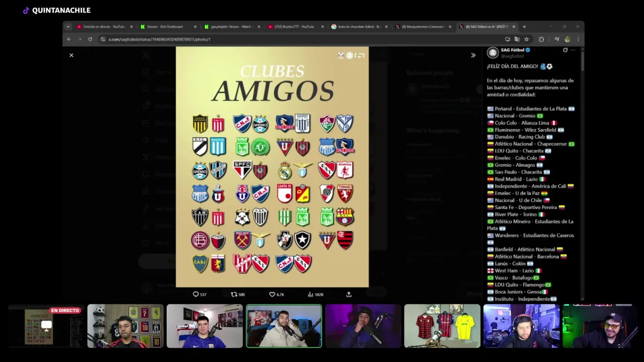Go back in browser history
644x362 pixels.
[x=69, y=39]
